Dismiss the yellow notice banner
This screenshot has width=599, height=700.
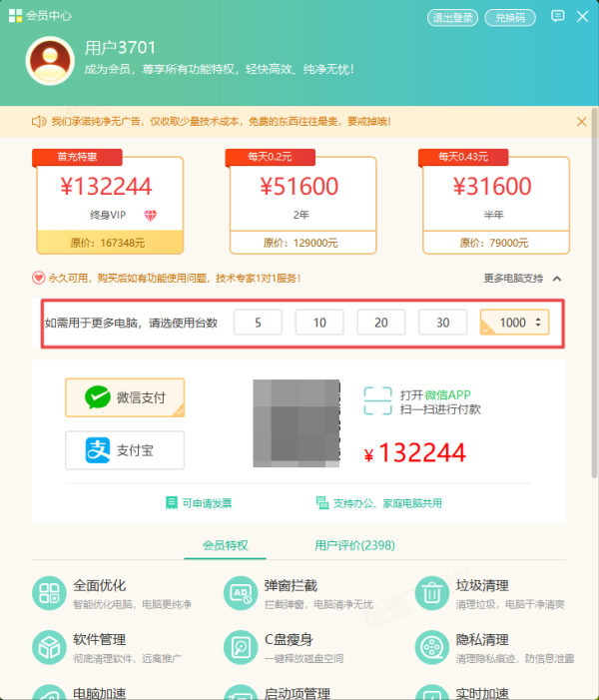(x=581, y=122)
